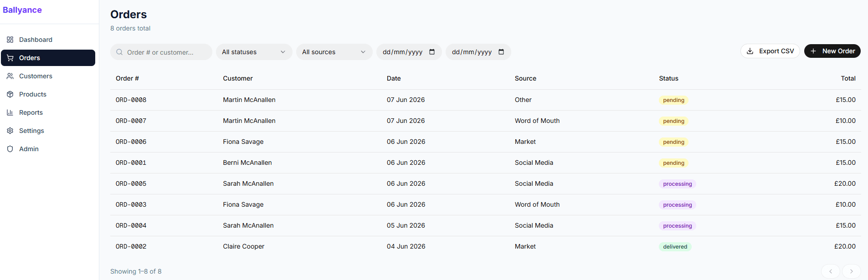
Task: Click the processing badge for ORD-0004
Action: [678, 226]
